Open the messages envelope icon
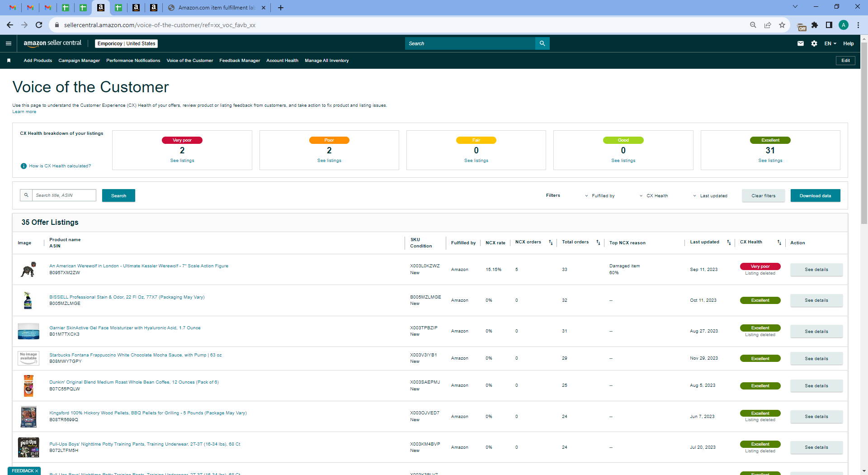Image resolution: width=868 pixels, height=475 pixels. coord(801,43)
